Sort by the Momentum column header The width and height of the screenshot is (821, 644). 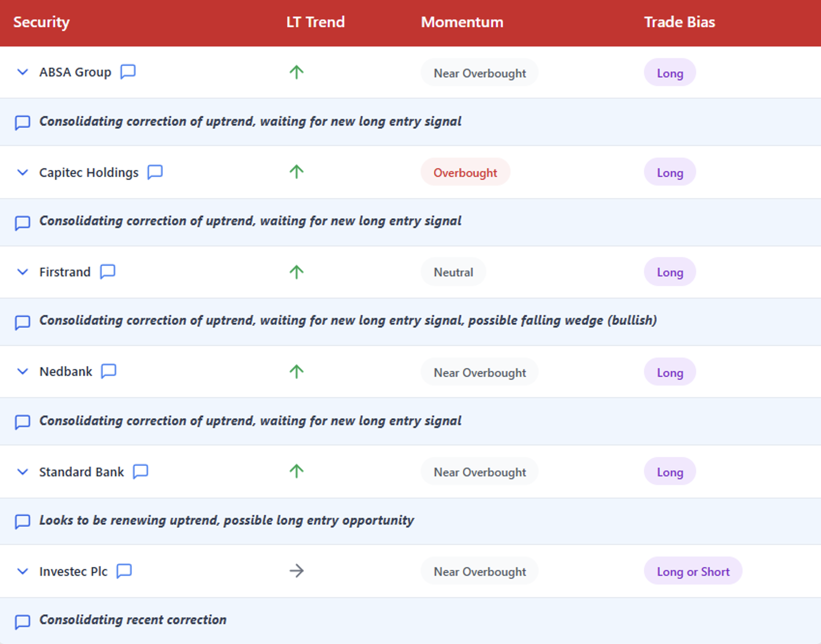462,22
